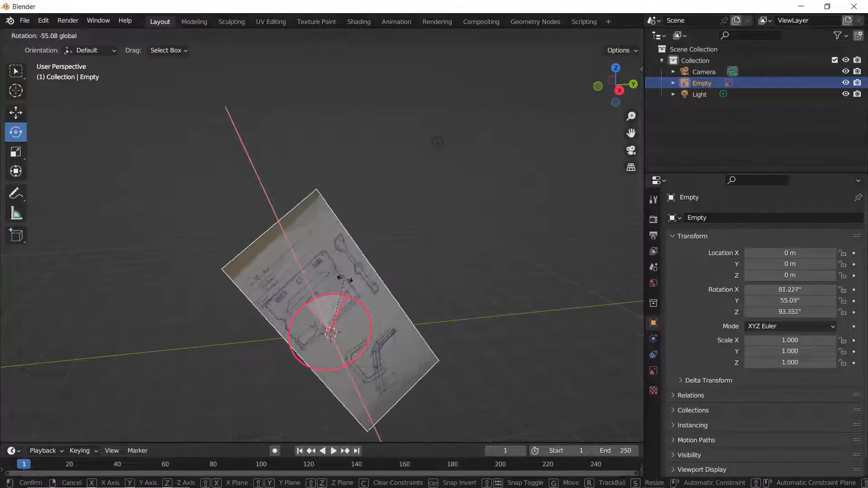Click the pan view hand icon

pos(631,133)
